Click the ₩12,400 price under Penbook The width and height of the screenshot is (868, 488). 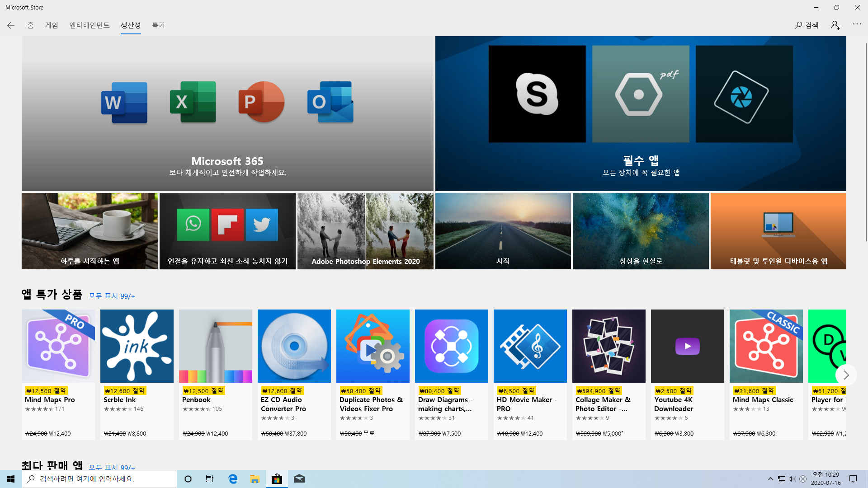point(217,434)
